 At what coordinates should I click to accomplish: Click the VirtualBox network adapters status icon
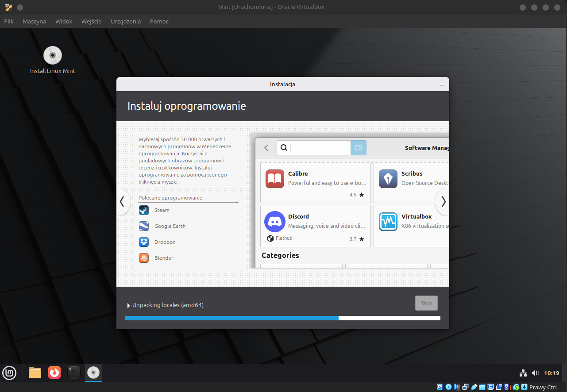pyautogui.click(x=466, y=387)
